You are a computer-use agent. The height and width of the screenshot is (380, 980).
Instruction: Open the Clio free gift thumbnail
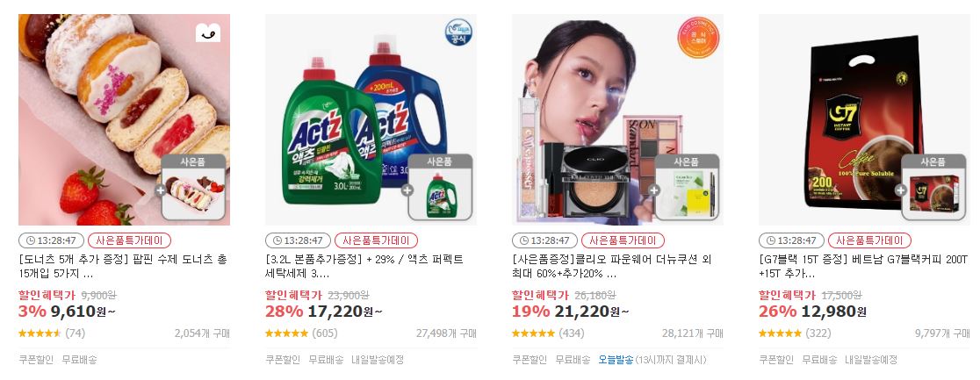(x=687, y=187)
